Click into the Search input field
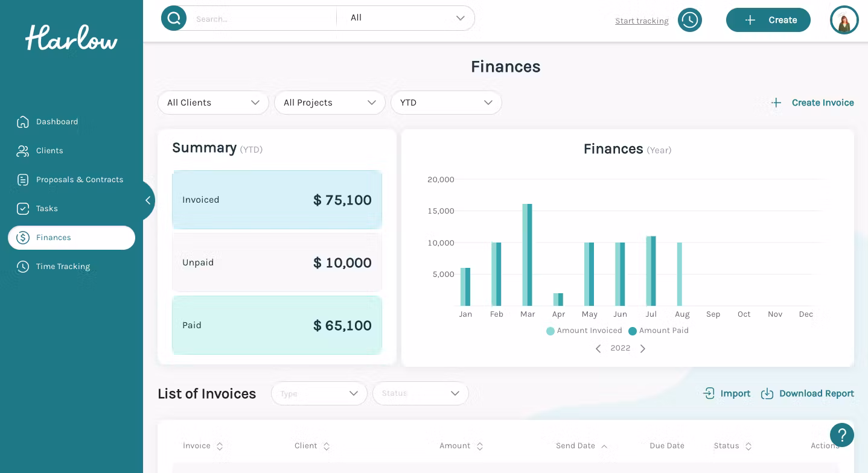 263,19
